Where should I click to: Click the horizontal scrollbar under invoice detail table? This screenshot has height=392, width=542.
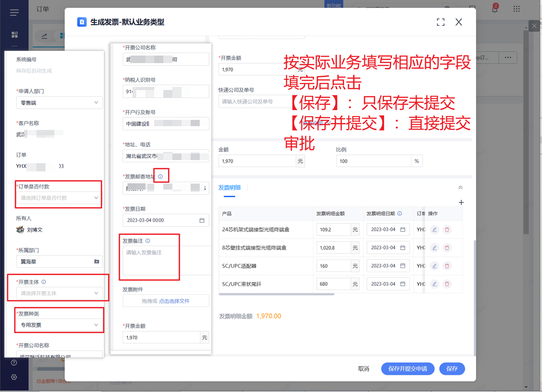coord(276,294)
